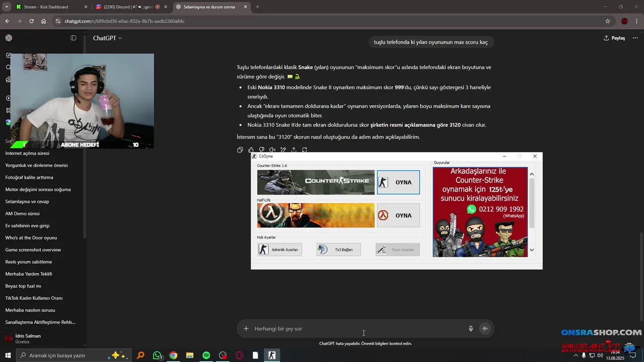Click the Counter-Strike banner image
Screen dimensions: 644x362
point(316,182)
